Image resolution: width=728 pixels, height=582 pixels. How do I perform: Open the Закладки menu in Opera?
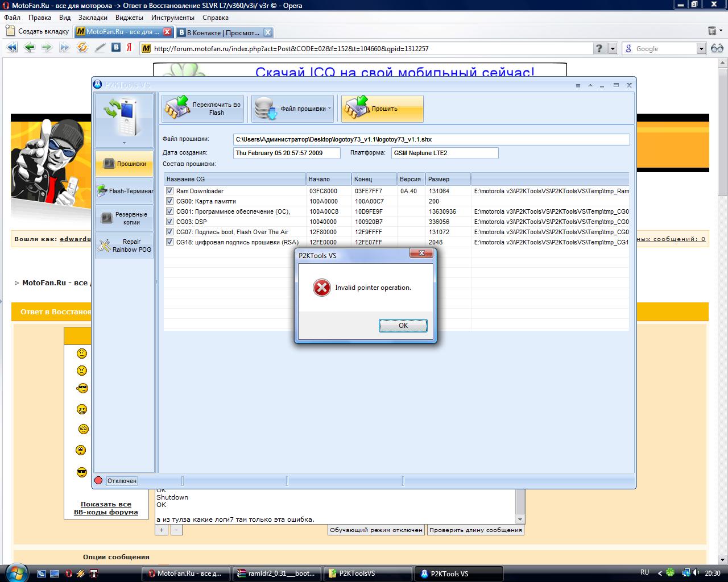click(93, 18)
